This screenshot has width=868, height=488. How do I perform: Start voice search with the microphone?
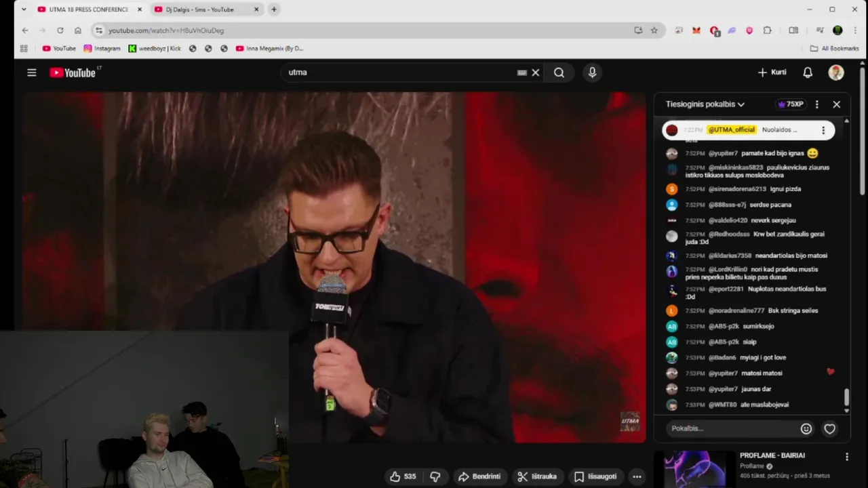pyautogui.click(x=592, y=73)
